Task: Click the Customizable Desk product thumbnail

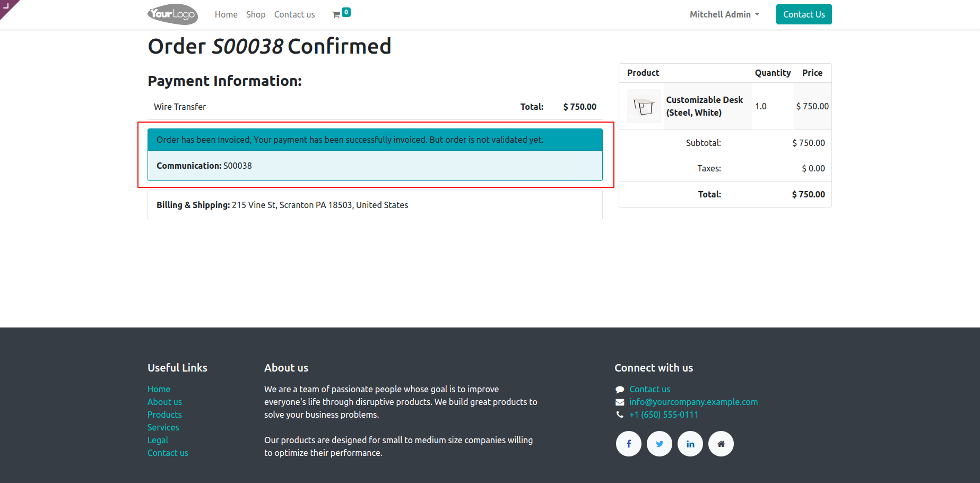Action: (x=644, y=106)
